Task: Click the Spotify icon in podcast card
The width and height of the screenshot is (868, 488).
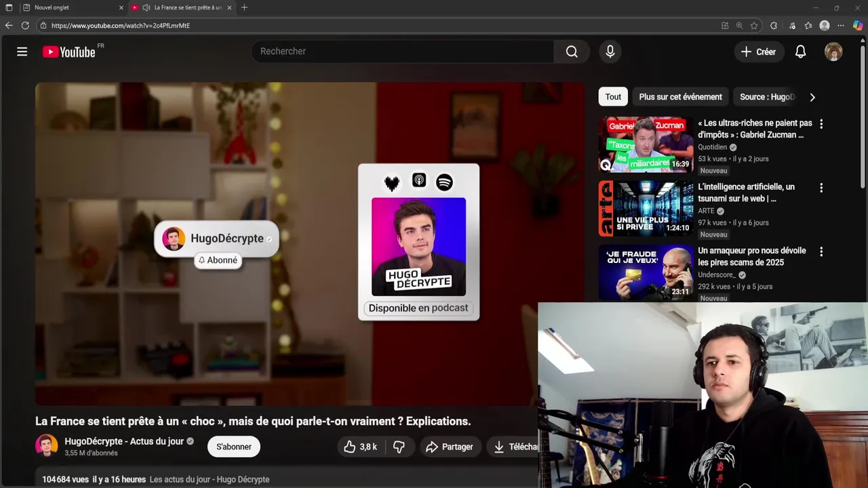Action: (x=444, y=182)
